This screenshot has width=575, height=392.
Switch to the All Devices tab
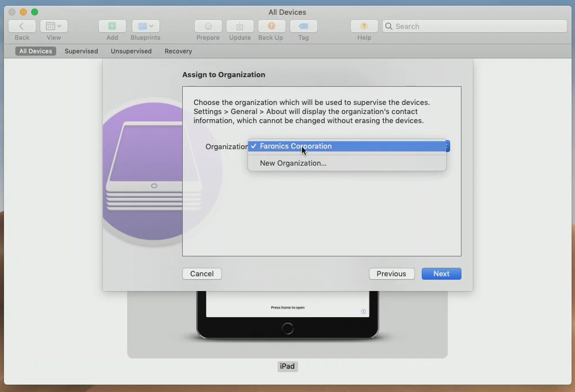click(36, 51)
